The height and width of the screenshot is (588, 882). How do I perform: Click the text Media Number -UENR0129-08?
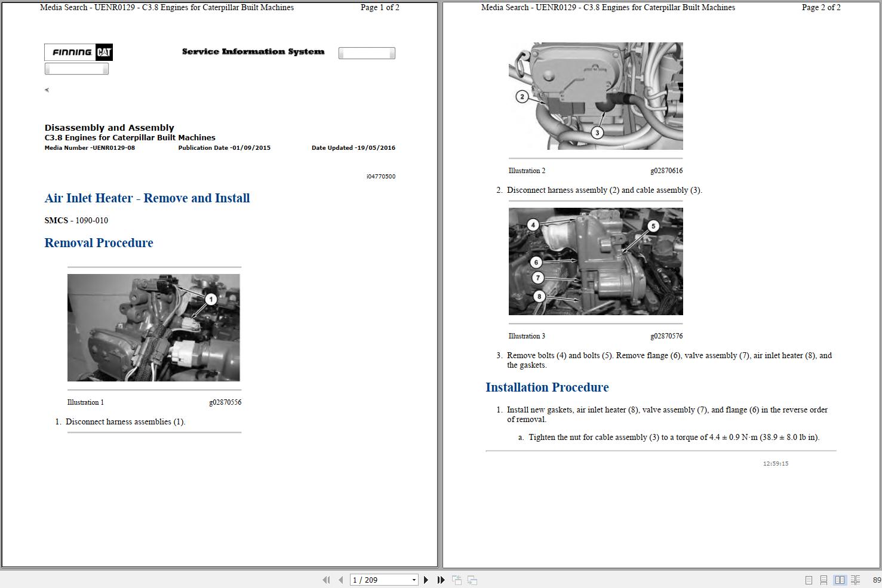coord(90,148)
